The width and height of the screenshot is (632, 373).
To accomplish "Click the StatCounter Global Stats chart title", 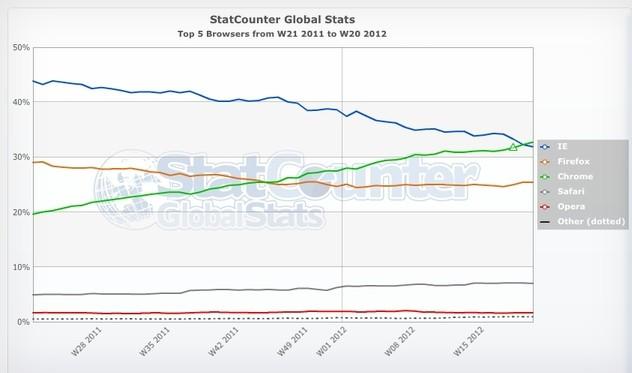I will (283, 19).
